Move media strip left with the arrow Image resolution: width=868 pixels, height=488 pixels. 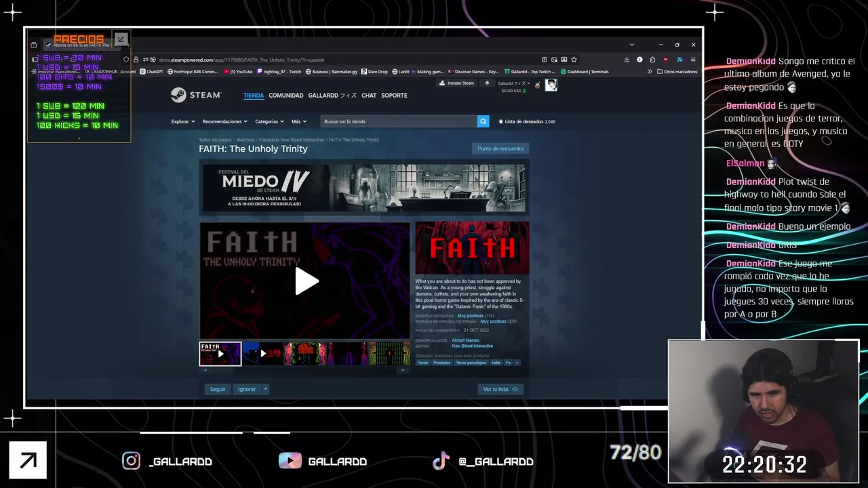click(x=205, y=370)
